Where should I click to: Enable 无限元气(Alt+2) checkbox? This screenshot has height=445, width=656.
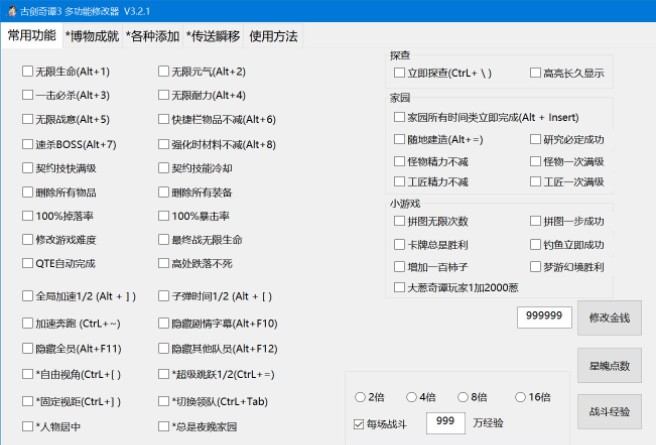point(164,71)
